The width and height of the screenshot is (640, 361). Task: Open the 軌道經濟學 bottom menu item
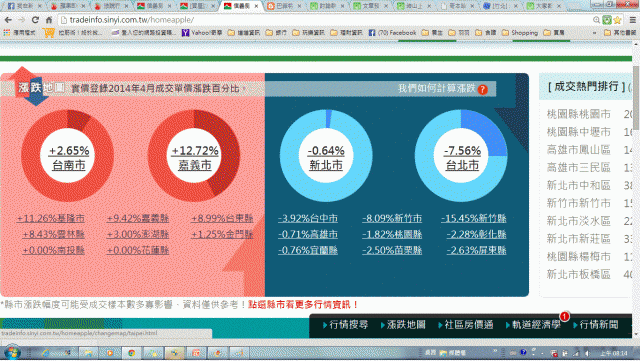click(x=533, y=325)
